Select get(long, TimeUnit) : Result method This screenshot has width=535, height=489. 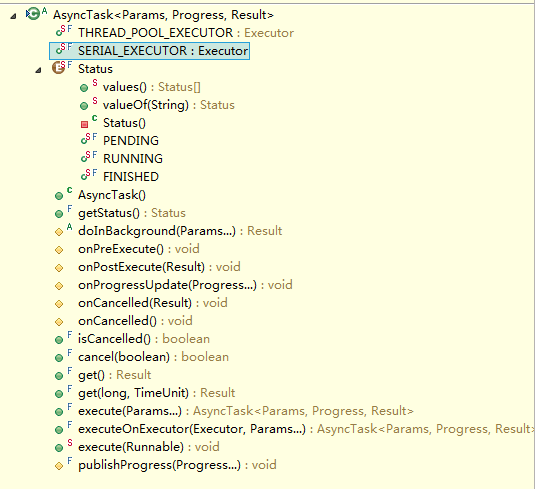coord(157,393)
